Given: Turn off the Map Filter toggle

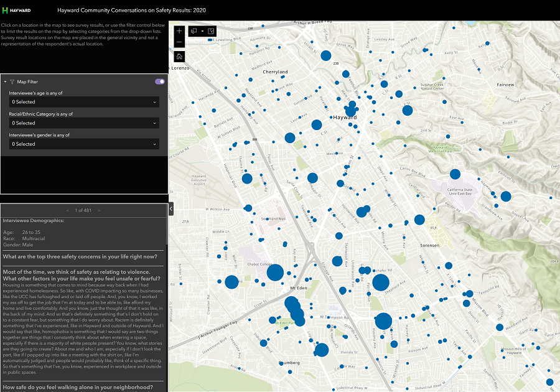Looking at the screenshot, I should tap(160, 82).
